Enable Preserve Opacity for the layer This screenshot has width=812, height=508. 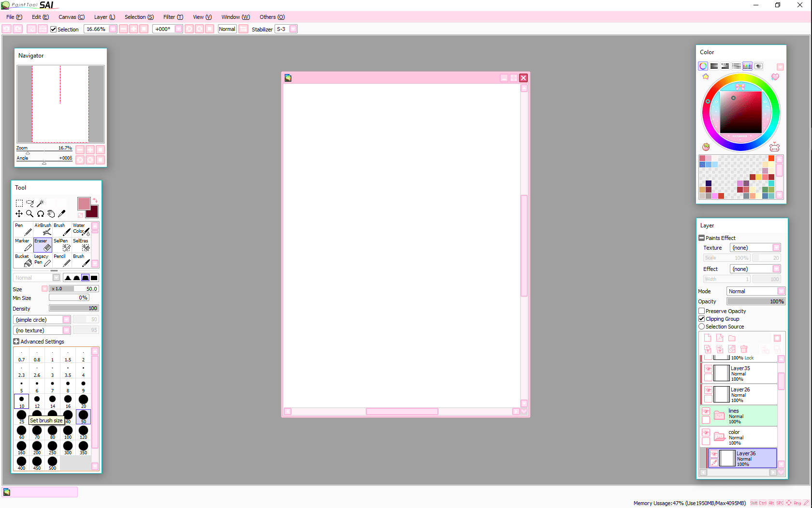point(702,311)
